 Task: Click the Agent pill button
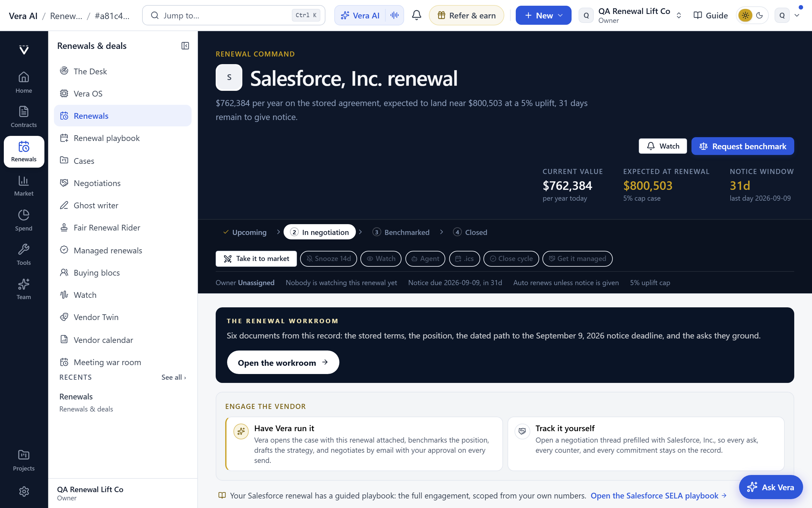(x=425, y=259)
